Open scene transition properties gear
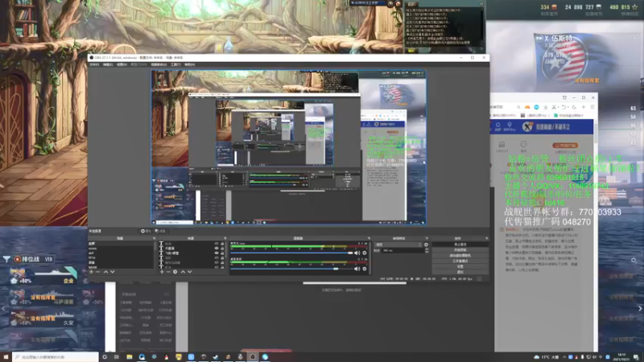Screen dimensions: 644x362 [x=427, y=245]
